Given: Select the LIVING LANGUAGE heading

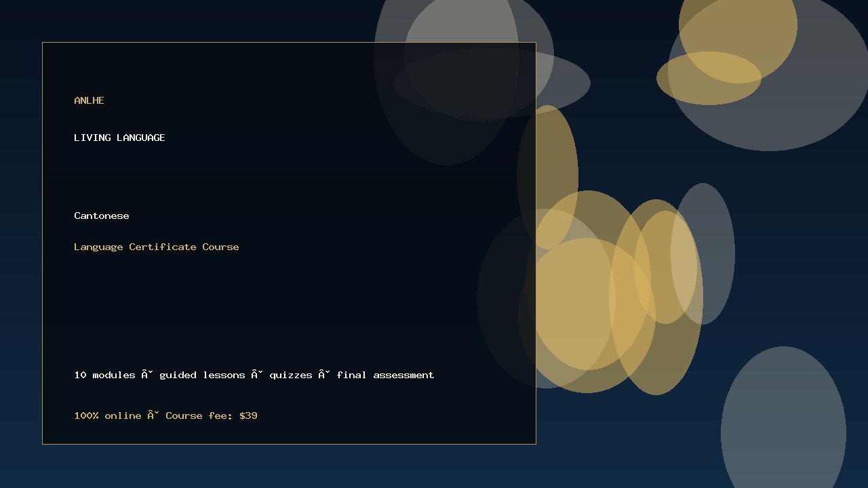Looking at the screenshot, I should [x=119, y=138].
